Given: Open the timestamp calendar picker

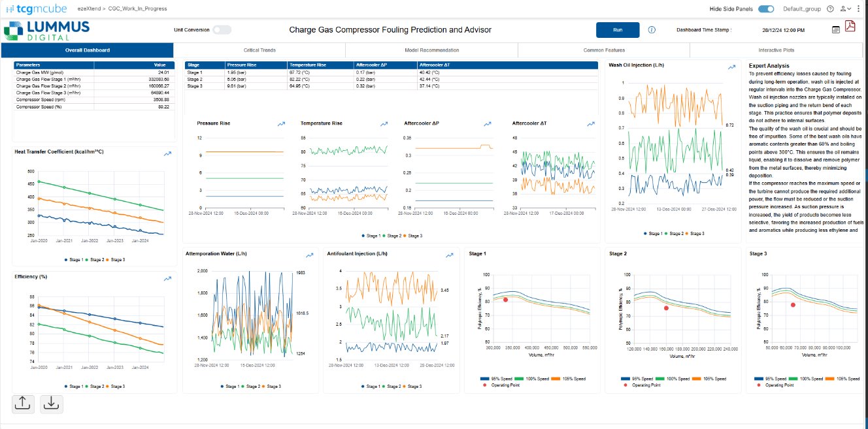Looking at the screenshot, I should coord(836,30).
